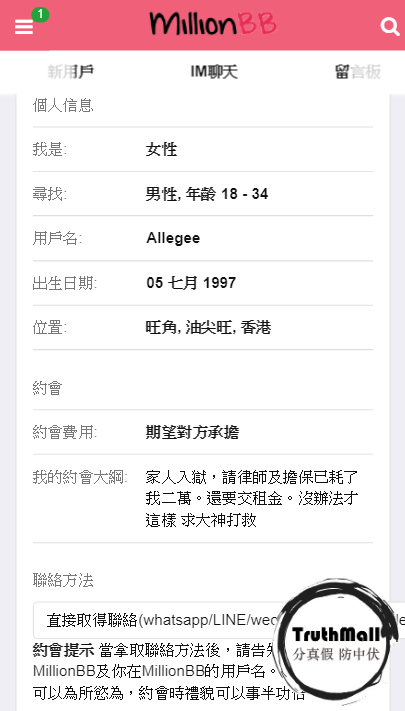The height and width of the screenshot is (711, 405).
Task: Click the 期望對方承擔 dating cost value
Action: click(x=192, y=433)
